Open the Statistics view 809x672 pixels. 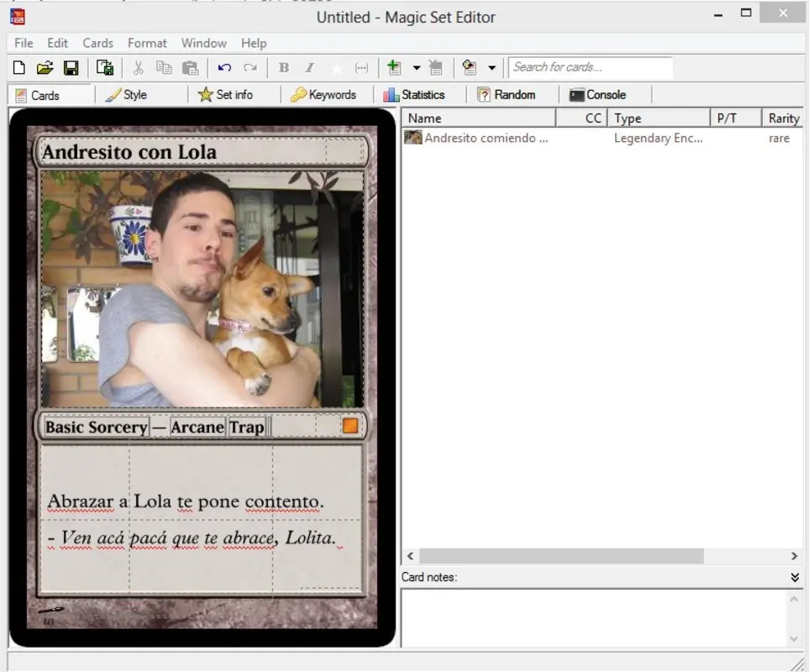[418, 94]
